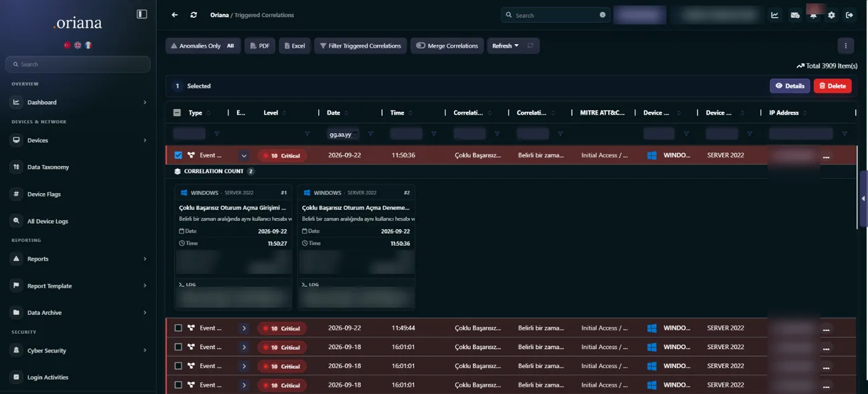
Task: Switch the anomalies filter to All
Action: coord(230,46)
